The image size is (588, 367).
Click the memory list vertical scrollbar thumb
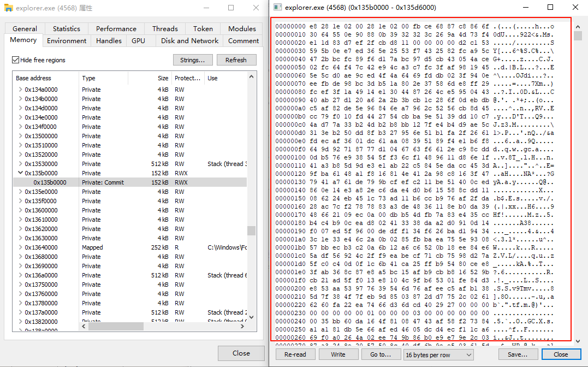click(x=251, y=230)
